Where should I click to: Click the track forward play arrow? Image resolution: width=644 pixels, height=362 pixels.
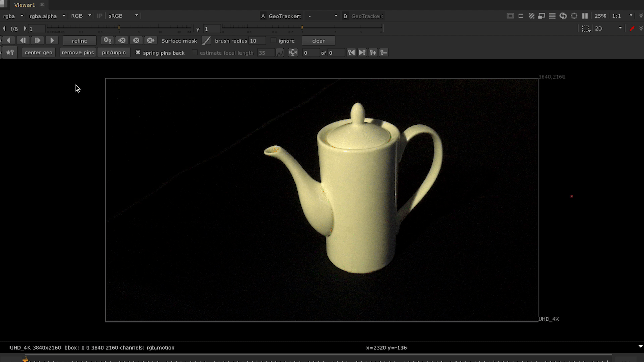[52, 41]
